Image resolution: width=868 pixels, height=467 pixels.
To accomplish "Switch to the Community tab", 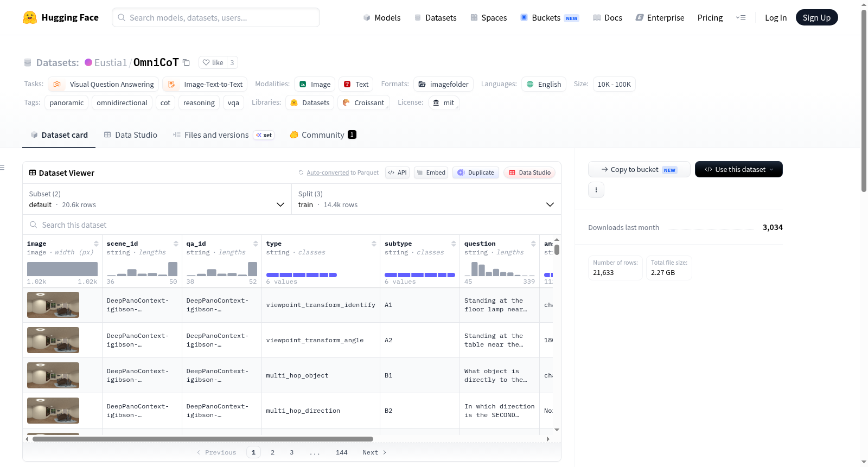I will [x=323, y=135].
